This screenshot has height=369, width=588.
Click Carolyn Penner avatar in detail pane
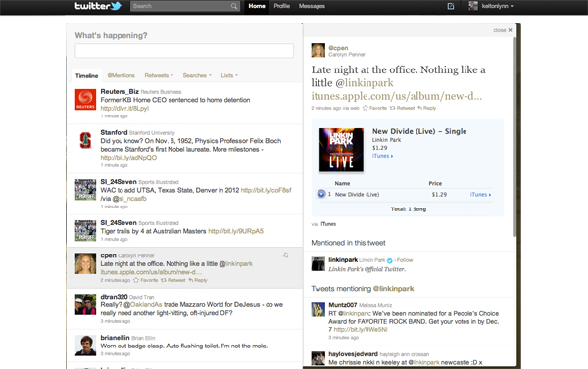318,50
